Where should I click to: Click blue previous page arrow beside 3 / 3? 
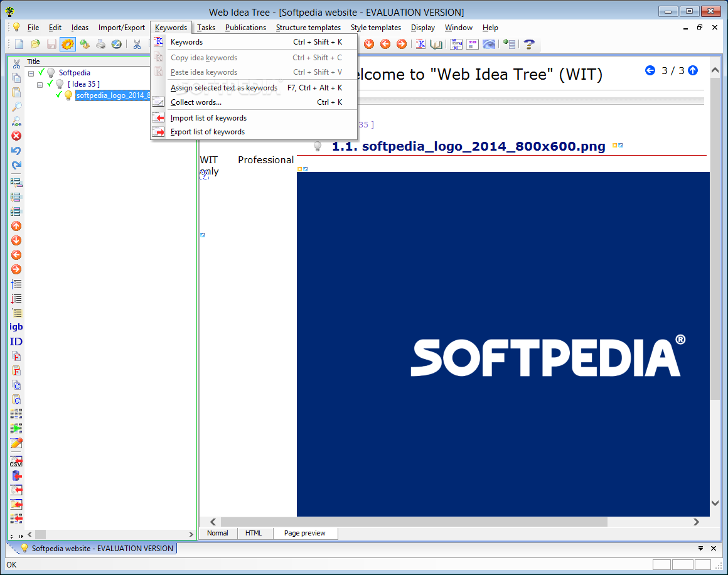(650, 70)
